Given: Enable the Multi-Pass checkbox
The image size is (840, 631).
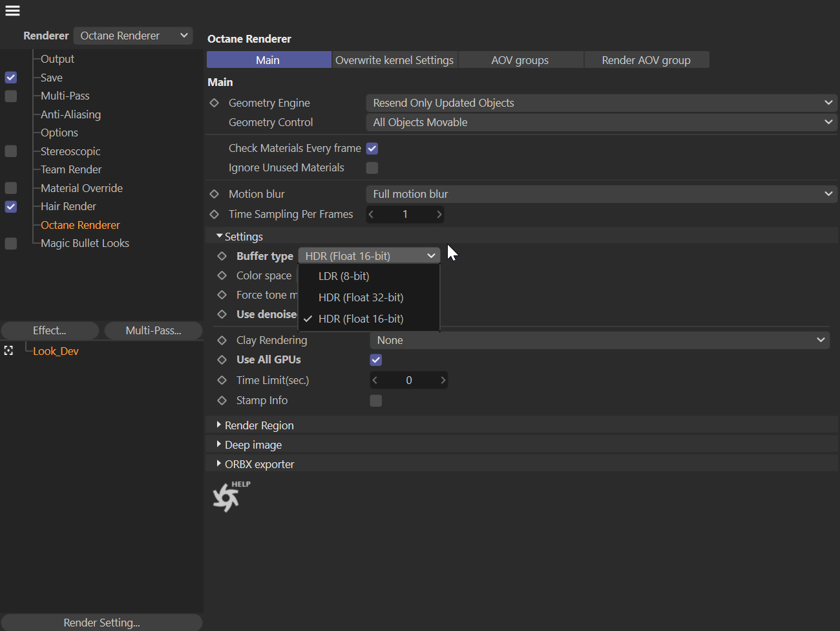Looking at the screenshot, I should click(11, 96).
